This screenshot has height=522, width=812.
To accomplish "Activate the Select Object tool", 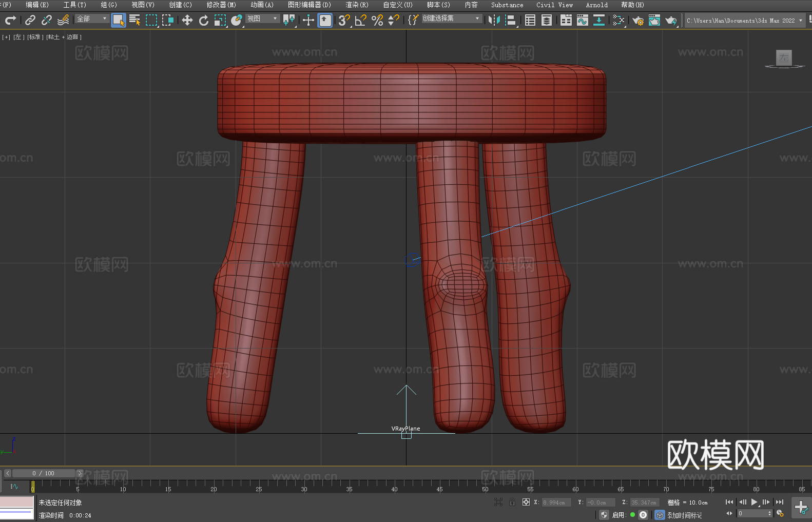I will coord(119,20).
